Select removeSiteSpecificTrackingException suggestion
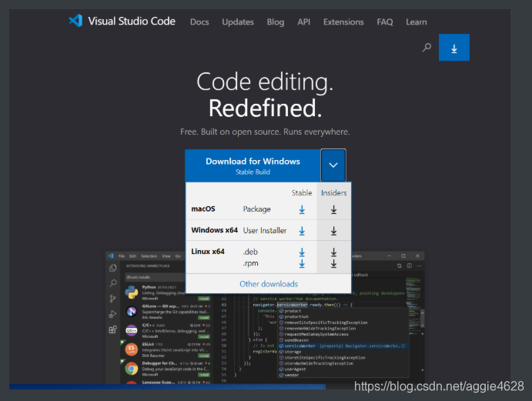This screenshot has width=532, height=401. [x=343, y=322]
